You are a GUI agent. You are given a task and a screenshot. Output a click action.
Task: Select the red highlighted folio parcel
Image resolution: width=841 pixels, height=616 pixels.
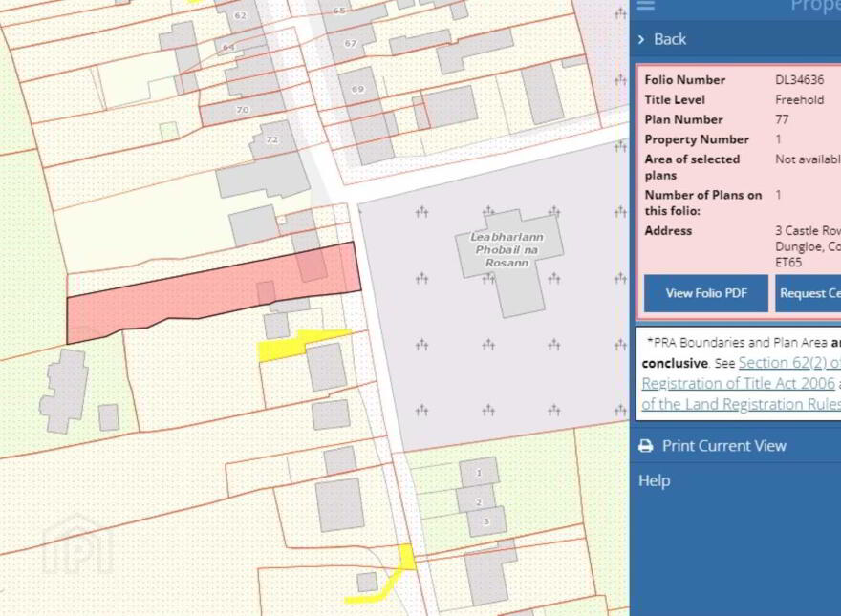pos(213,293)
